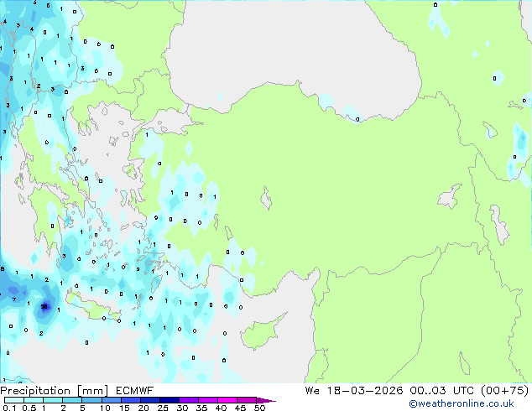Click the dark blue precipitation maximum west of Crete
This screenshot has width=532, height=411.
coord(44,307)
